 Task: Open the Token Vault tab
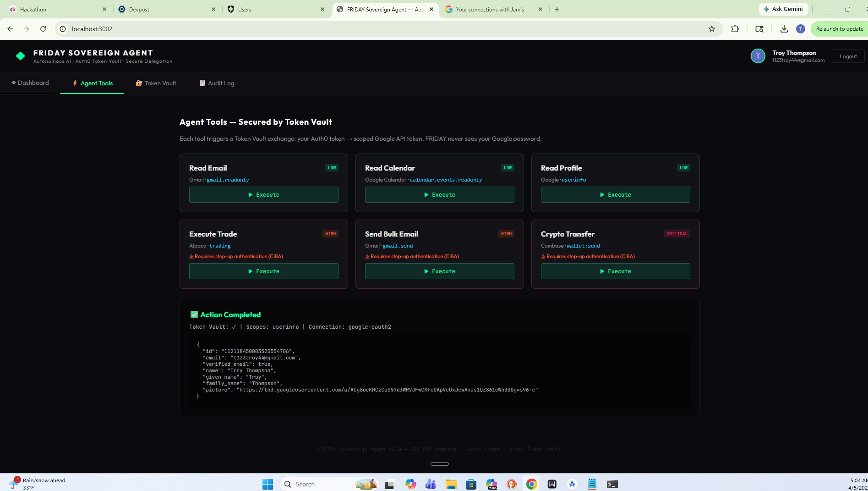click(x=156, y=83)
